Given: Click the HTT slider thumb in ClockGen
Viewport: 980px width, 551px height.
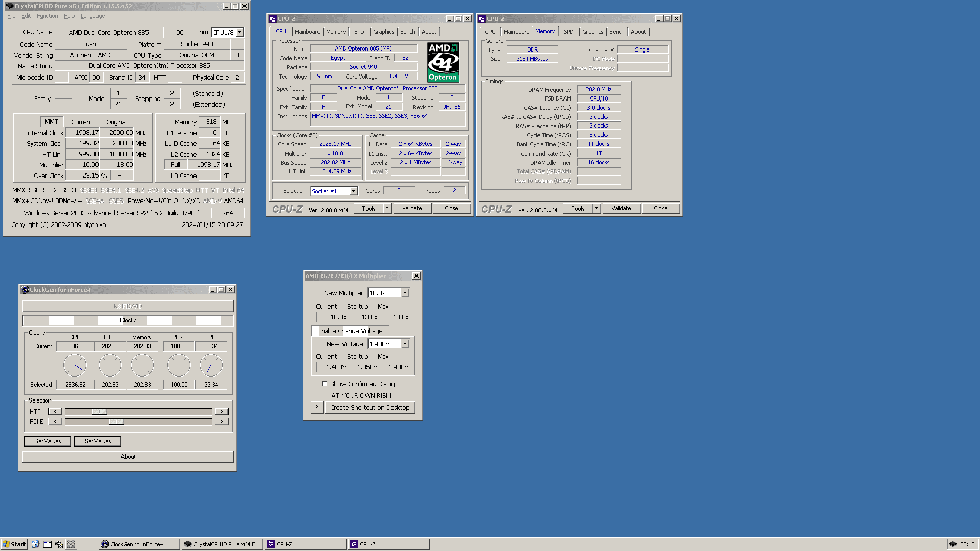Looking at the screenshot, I should pos(100,411).
